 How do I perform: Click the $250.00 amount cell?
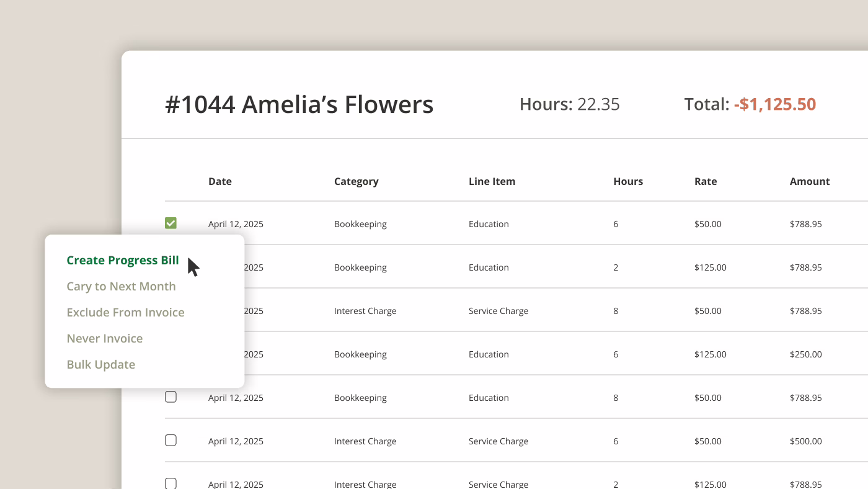tap(806, 354)
